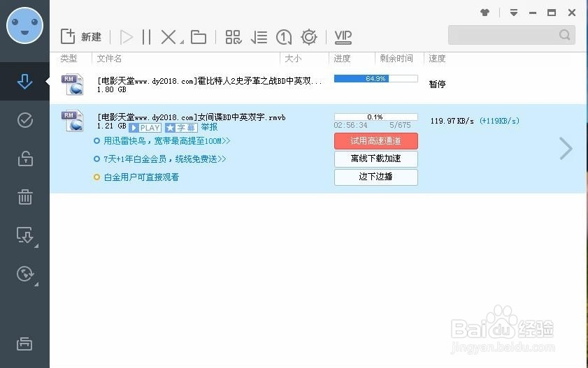Open the globe sidebar icon
588x368 pixels.
(x=25, y=274)
